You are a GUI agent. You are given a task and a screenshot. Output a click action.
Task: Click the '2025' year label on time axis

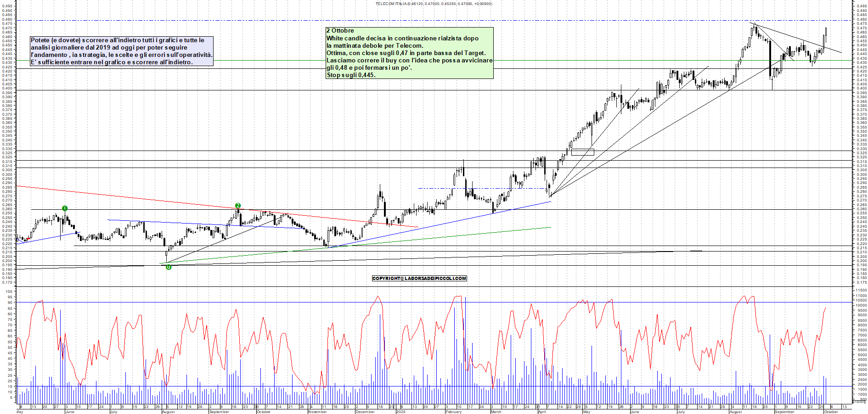click(x=400, y=412)
